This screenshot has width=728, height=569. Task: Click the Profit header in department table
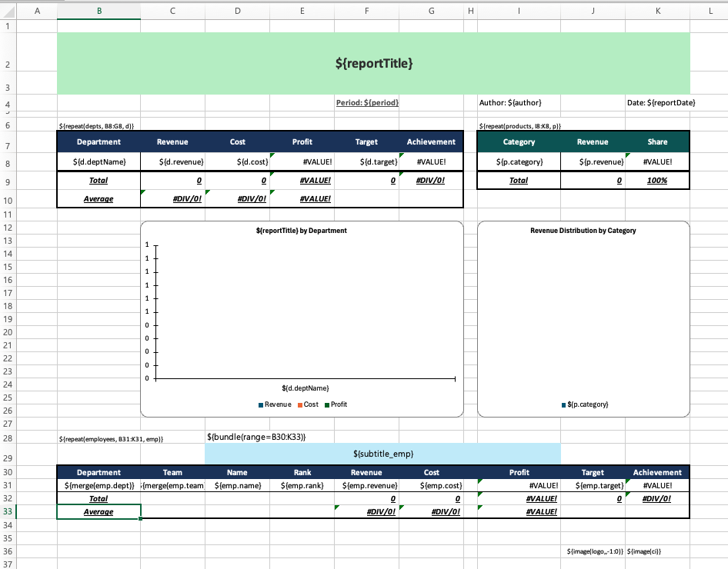point(302,142)
